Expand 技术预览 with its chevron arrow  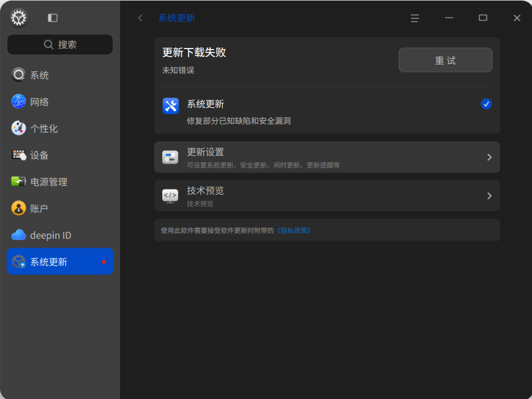click(x=489, y=196)
